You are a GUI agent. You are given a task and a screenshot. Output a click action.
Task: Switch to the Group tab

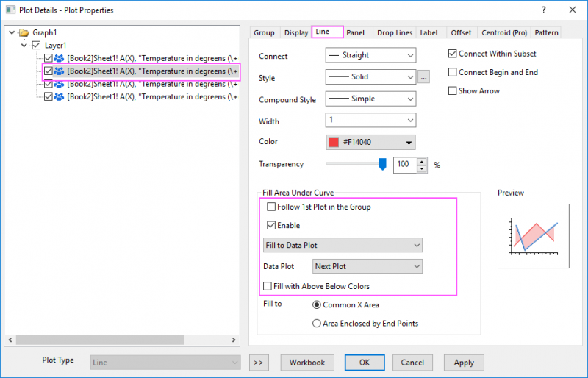(264, 32)
